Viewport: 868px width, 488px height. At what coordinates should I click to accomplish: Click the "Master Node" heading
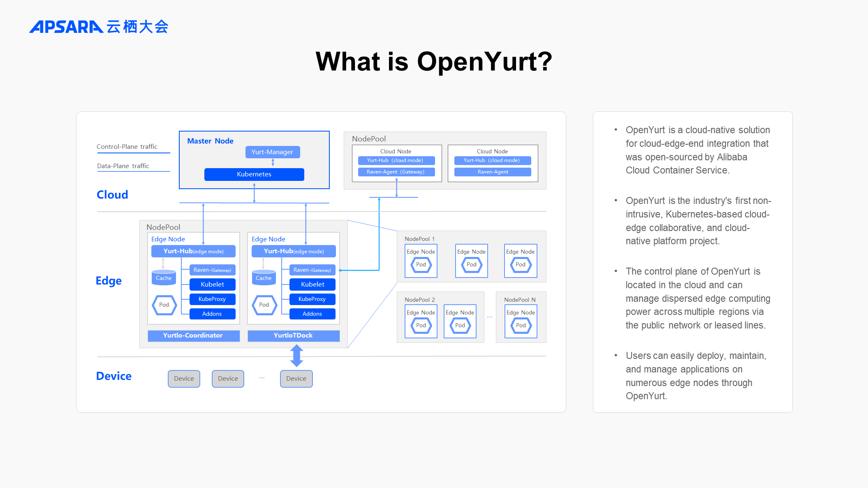210,141
